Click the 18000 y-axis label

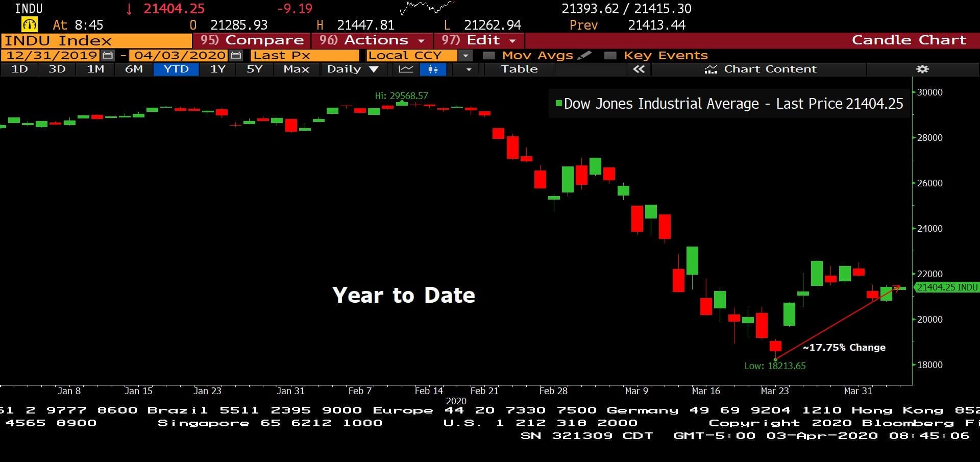point(930,364)
